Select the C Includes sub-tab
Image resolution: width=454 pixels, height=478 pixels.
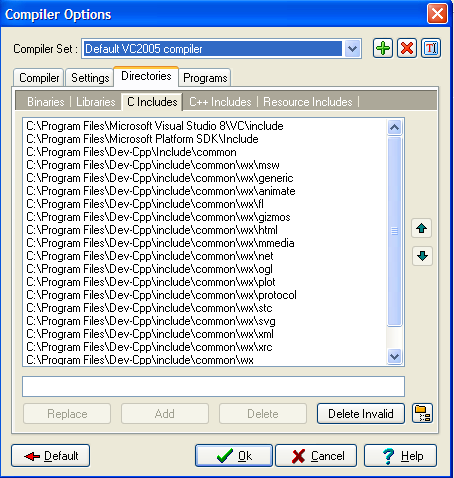[x=152, y=102]
